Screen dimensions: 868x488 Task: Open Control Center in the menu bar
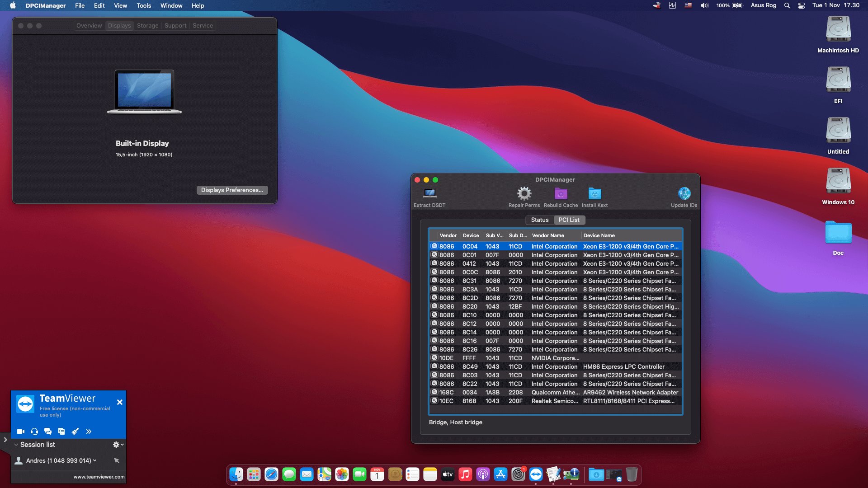(802, 5)
